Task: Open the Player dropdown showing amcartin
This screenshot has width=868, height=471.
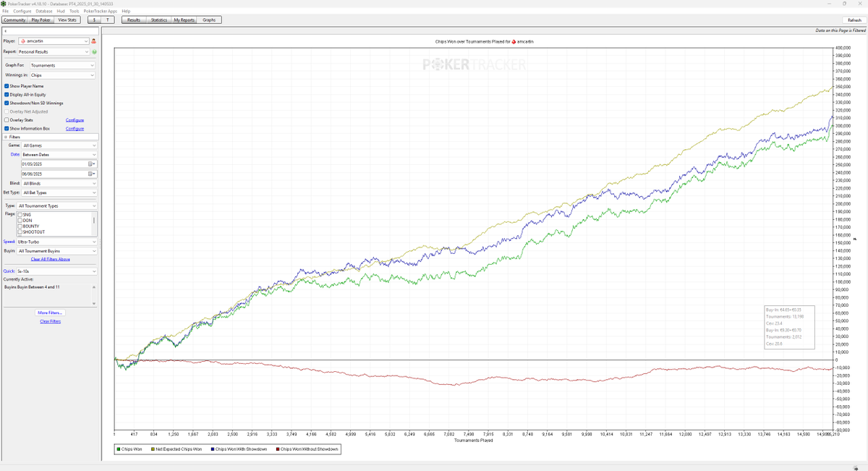Action: [54, 41]
